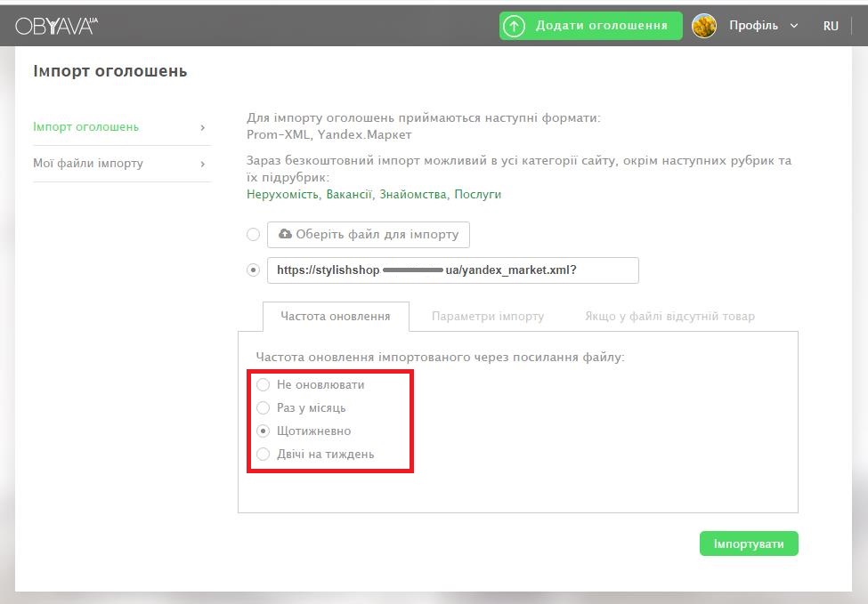The image size is (868, 604).
Task: Expand the Мої файли імпорту sidebar arrow
Action: tap(203, 164)
